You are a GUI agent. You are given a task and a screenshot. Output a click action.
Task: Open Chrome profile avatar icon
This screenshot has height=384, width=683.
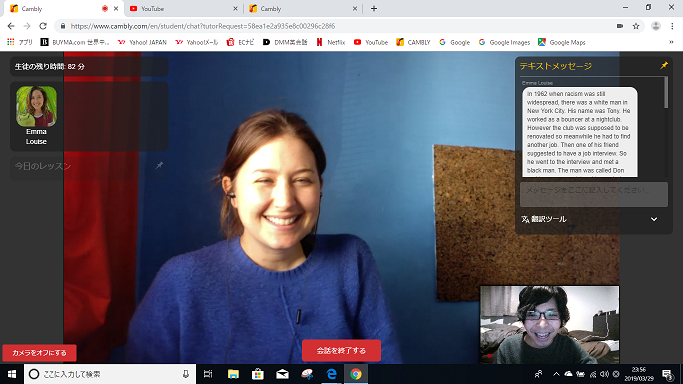tap(656, 26)
